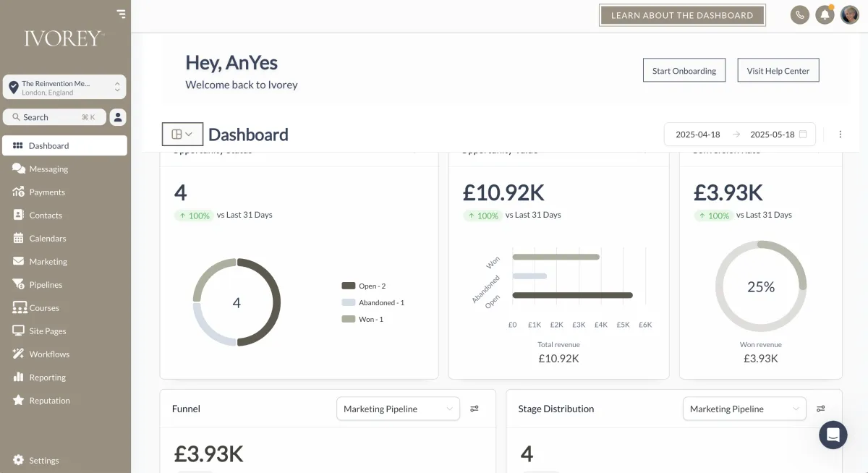This screenshot has height=473, width=868.
Task: Click the Courses icon in sidebar
Action: 19,307
